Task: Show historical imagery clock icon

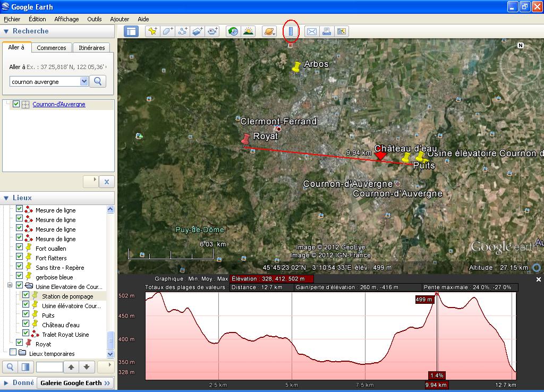Action: pyautogui.click(x=233, y=31)
